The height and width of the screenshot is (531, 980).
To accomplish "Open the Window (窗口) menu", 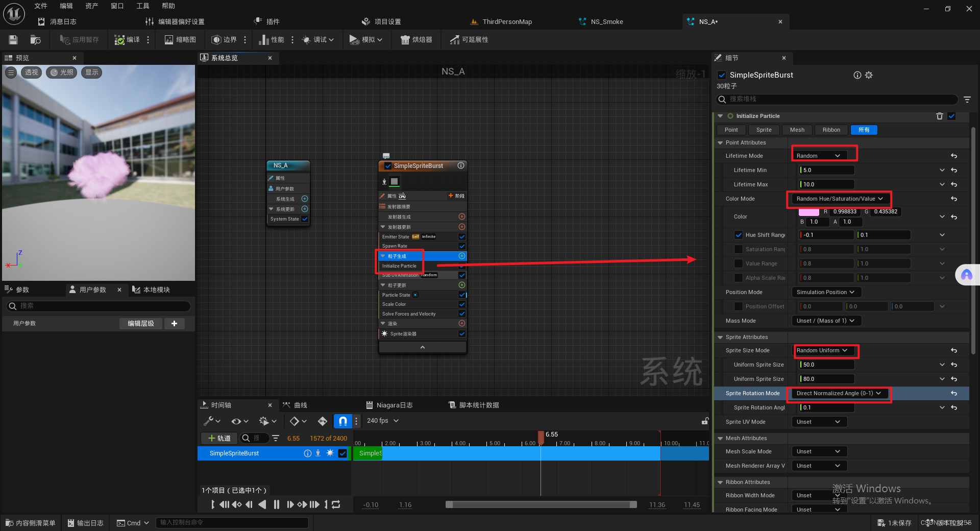I will pyautogui.click(x=117, y=6).
